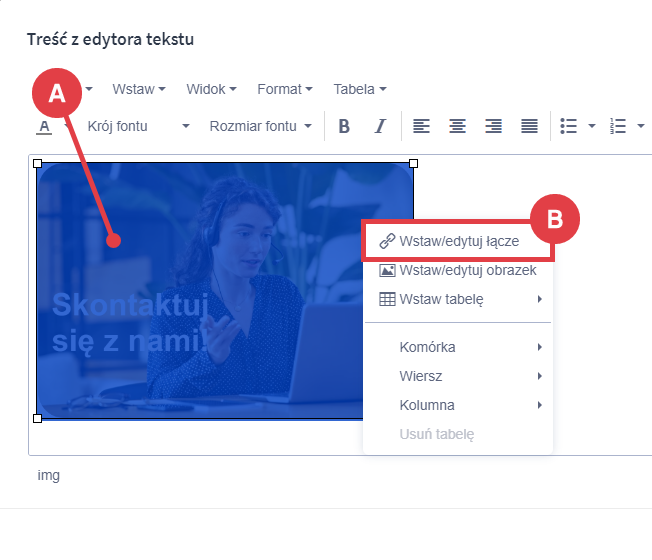Align text to the right
Viewport: 652px width, 560px height.
pyautogui.click(x=493, y=126)
